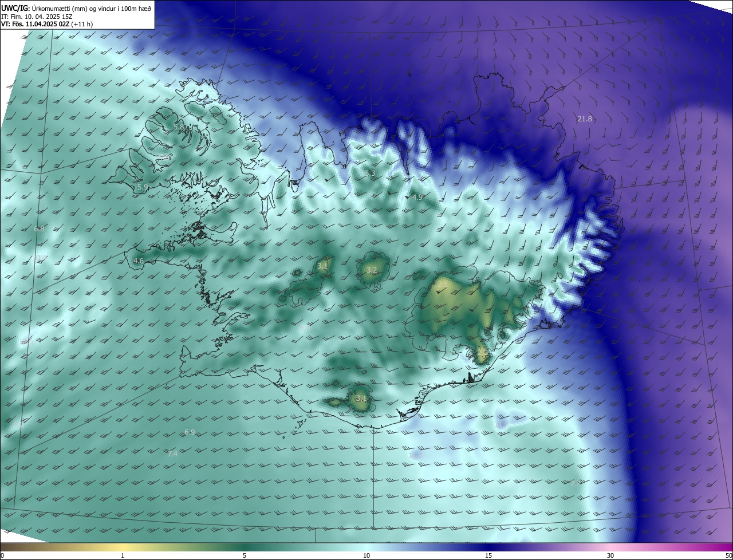The width and height of the screenshot is (733, 560).
Task: Click the 'VT: Fös. 11.04.2025 02Z' valid time line
Action: click(x=36, y=24)
